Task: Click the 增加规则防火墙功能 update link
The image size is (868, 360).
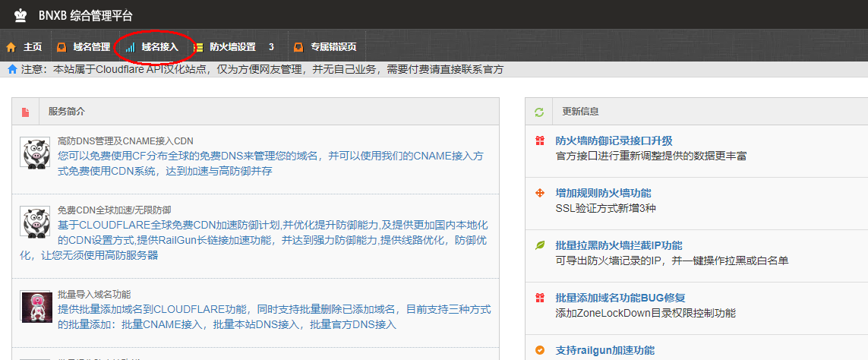Action: pos(603,193)
